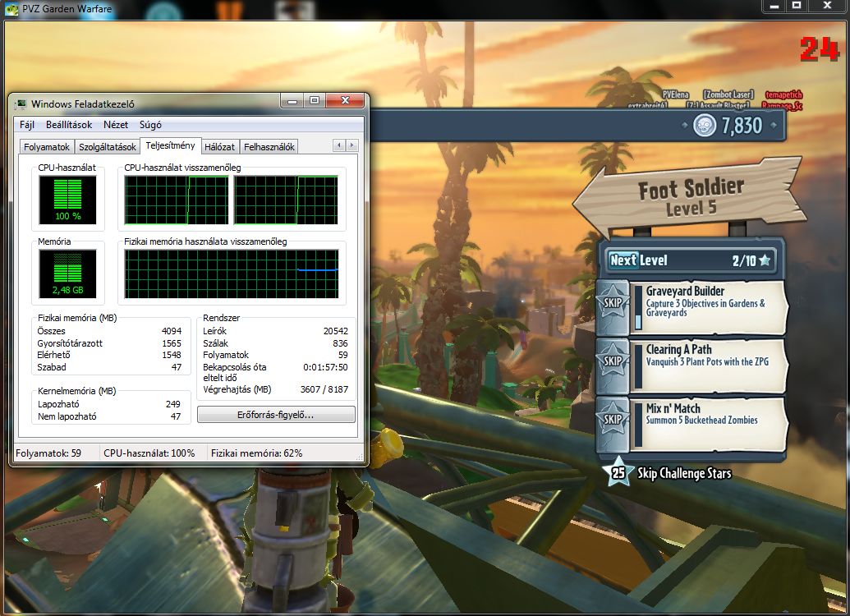Maximize the Windows Feladatkezelő window
The height and width of the screenshot is (616, 850).
pyautogui.click(x=315, y=100)
